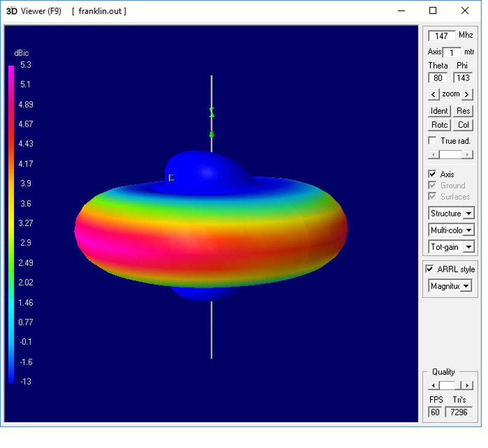Click the True rad. slider right arrow
Image resolution: width=488 pixels, height=448 pixels.
point(468,154)
